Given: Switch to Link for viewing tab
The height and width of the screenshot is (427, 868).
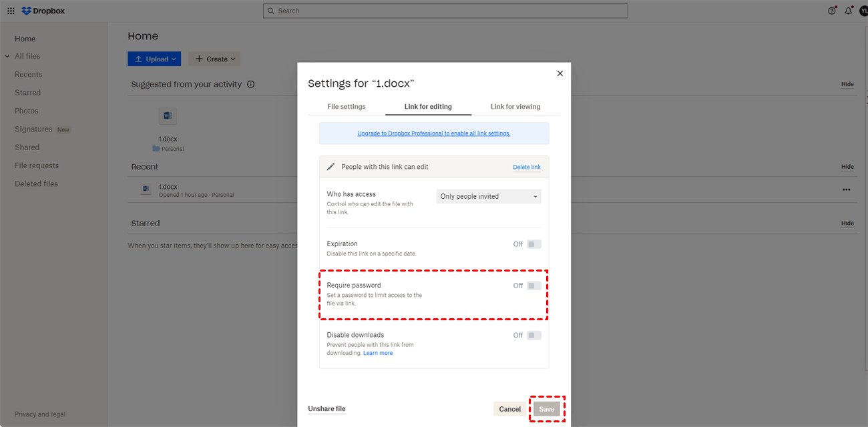Looking at the screenshot, I should point(515,107).
